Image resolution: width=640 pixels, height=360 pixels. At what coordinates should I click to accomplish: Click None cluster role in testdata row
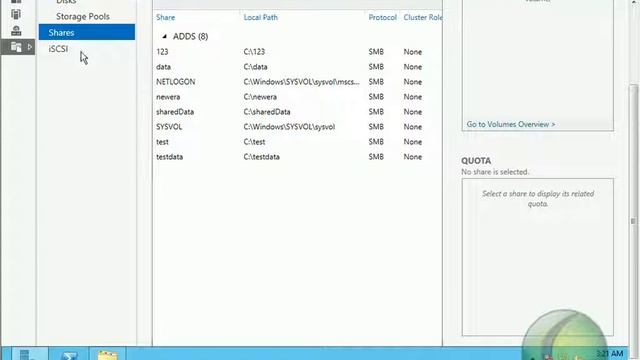[413, 157]
